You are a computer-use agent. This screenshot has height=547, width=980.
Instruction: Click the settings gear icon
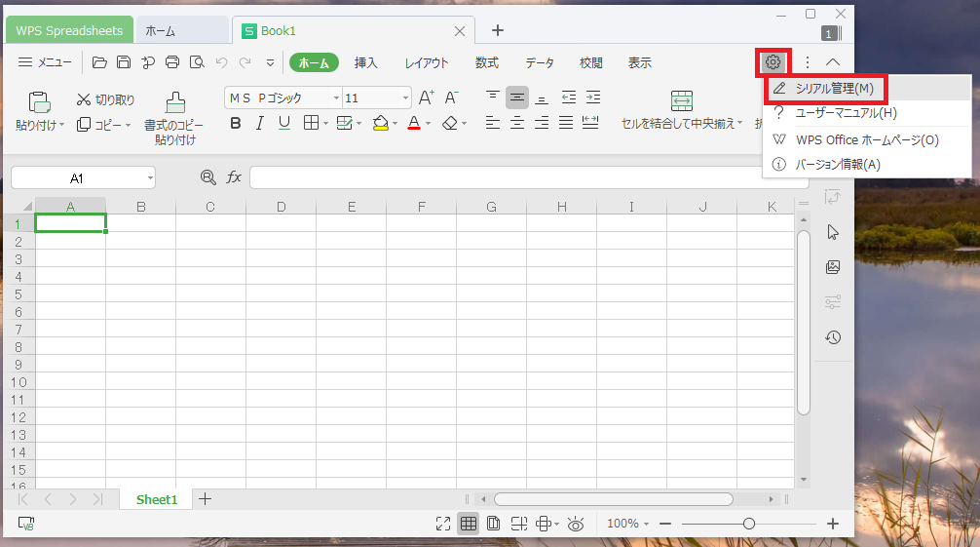tap(773, 62)
